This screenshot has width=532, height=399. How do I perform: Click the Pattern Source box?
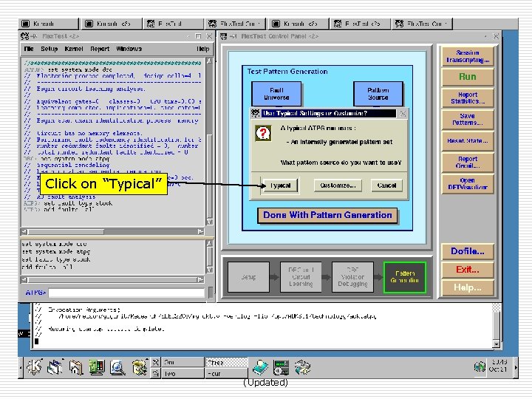(x=378, y=94)
